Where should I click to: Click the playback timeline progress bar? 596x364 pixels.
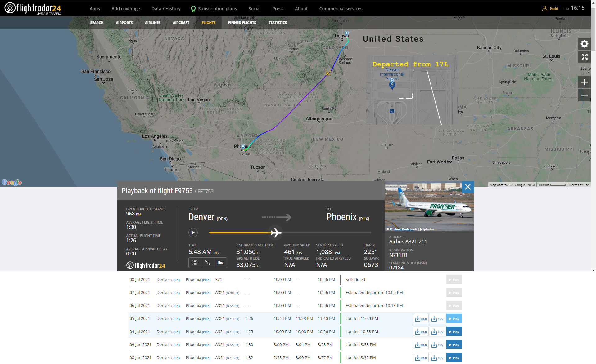290,233
